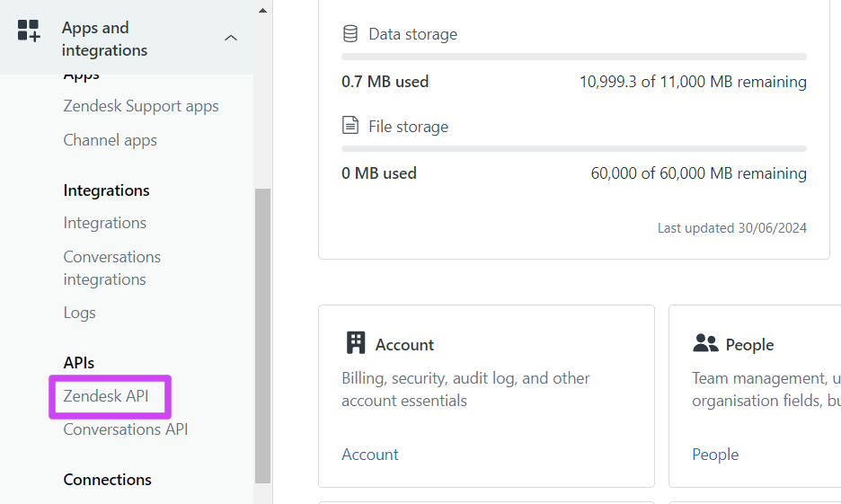The width and height of the screenshot is (841, 504).
Task: Open Conversations API page
Action: tap(126, 429)
